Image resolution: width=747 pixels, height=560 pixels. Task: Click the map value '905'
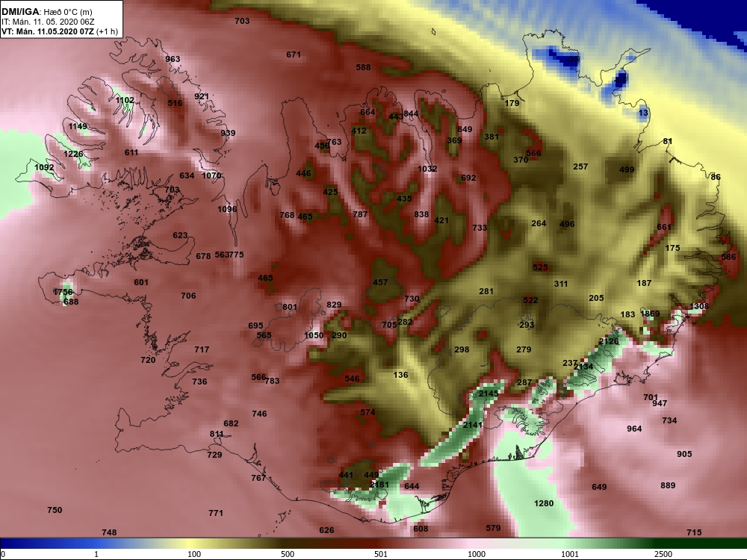[684, 454]
